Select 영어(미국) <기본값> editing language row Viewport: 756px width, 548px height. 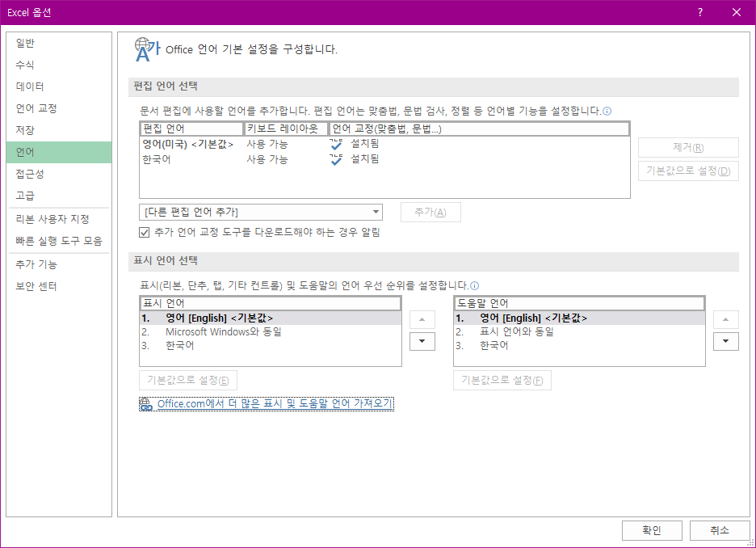384,144
